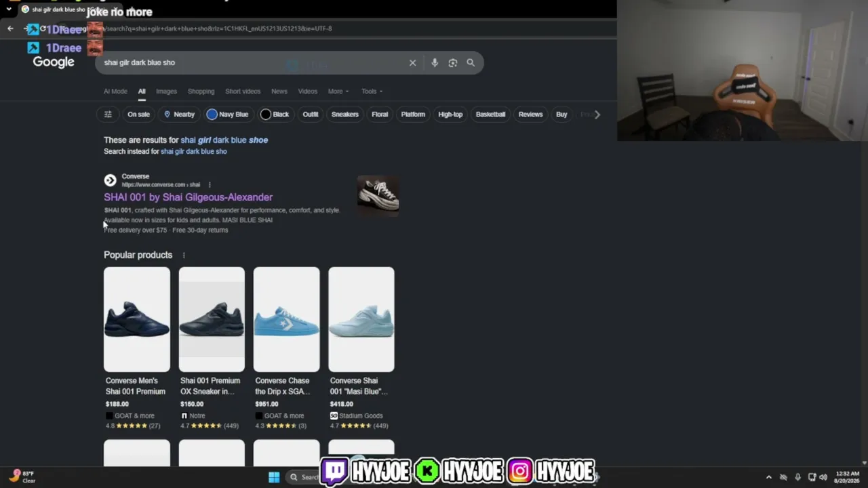Open Google Lens image search
The height and width of the screenshot is (488, 868).
coord(453,62)
